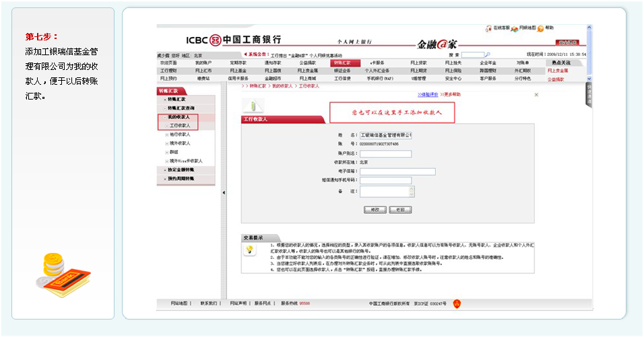
Task: Click the 短信通知手机号码 input field
Action: (386, 180)
